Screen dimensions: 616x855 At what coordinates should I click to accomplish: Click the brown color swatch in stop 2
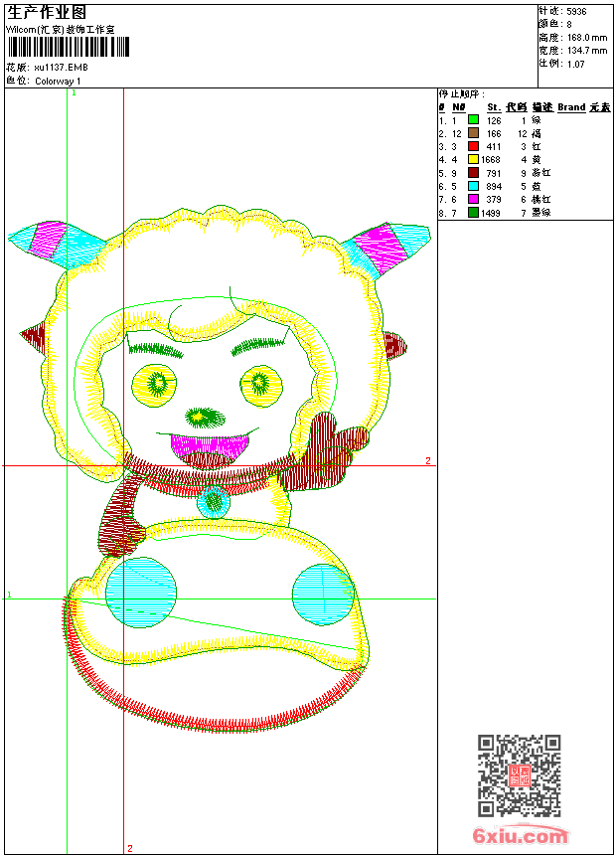[473, 133]
